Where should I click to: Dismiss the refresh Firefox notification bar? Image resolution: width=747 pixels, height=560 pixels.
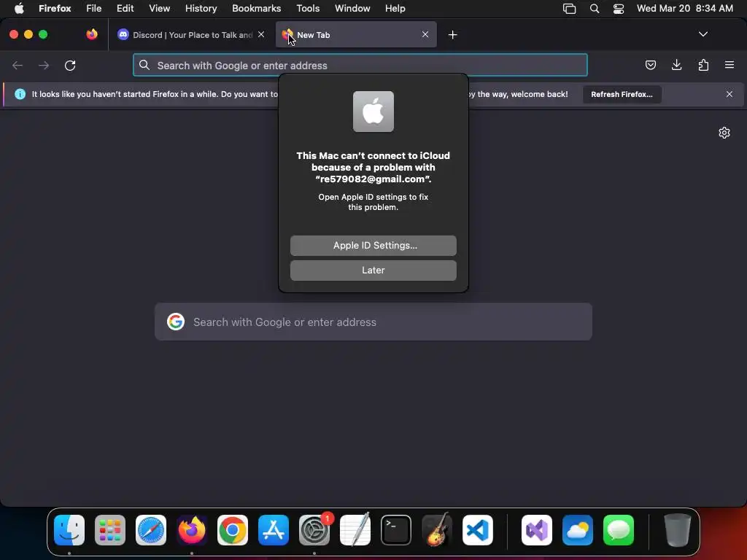pyautogui.click(x=729, y=94)
